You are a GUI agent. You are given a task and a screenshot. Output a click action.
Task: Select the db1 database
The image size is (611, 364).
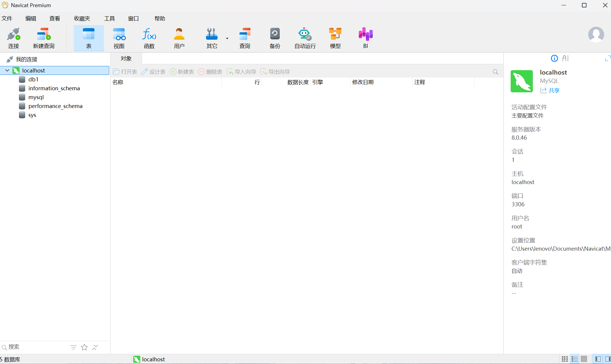point(33,79)
